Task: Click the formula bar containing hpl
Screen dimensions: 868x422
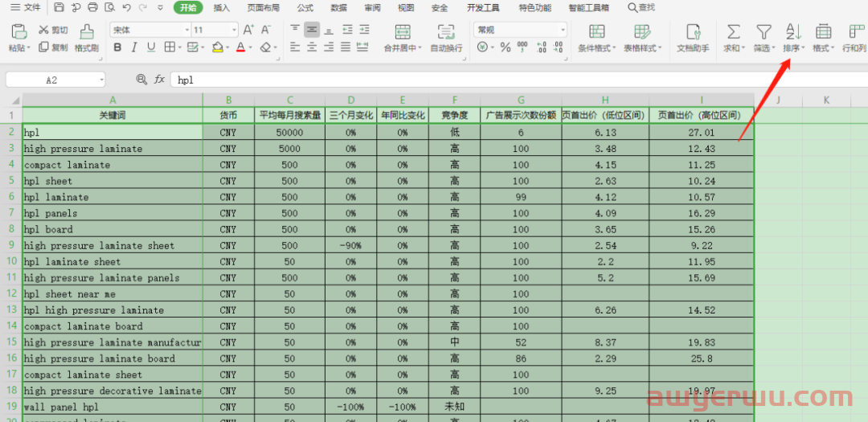Action: (519, 80)
